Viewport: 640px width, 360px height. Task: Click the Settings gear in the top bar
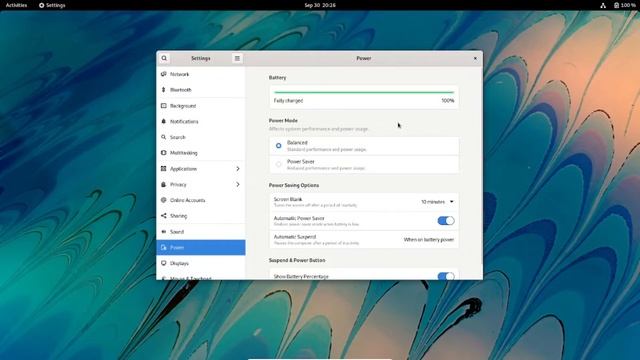41,5
